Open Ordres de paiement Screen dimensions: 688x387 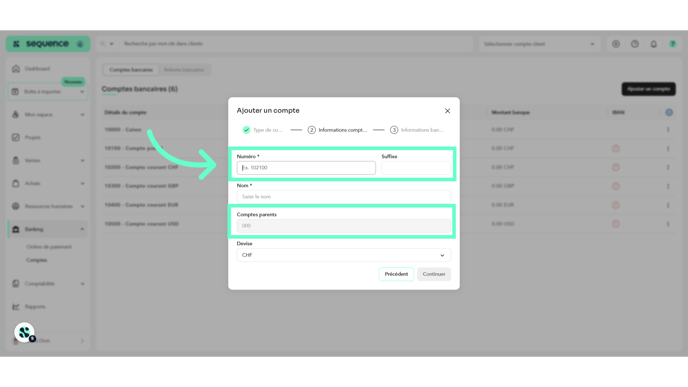[x=49, y=247]
